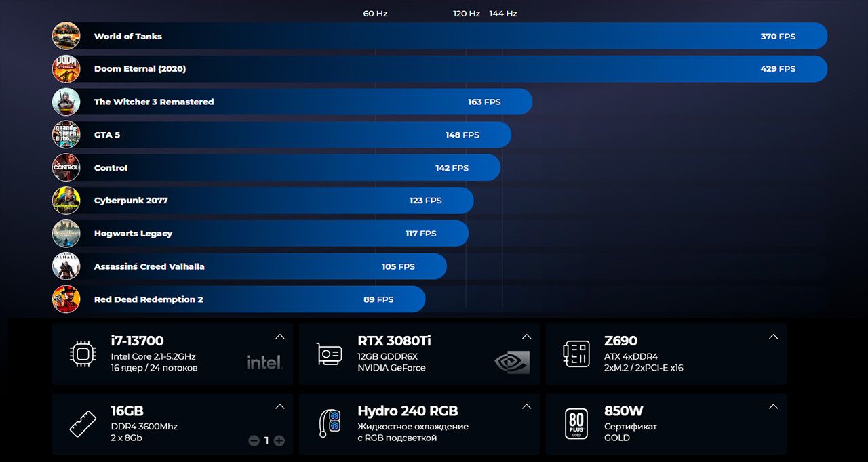This screenshot has width=868, height=462.
Task: Click the liquid cooler icon
Action: tap(330, 424)
